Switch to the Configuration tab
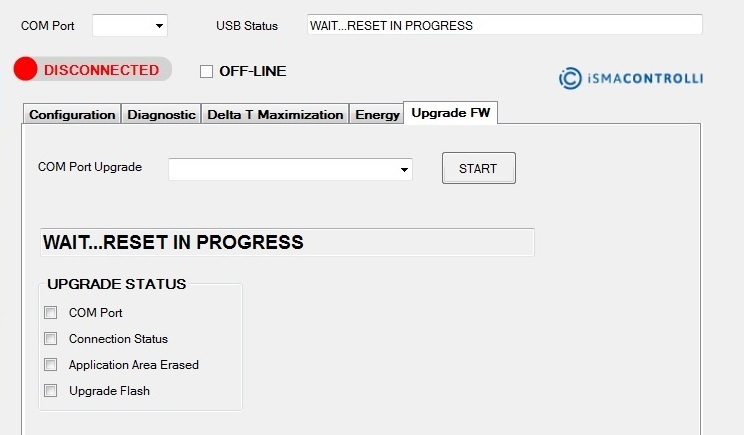 click(72, 114)
